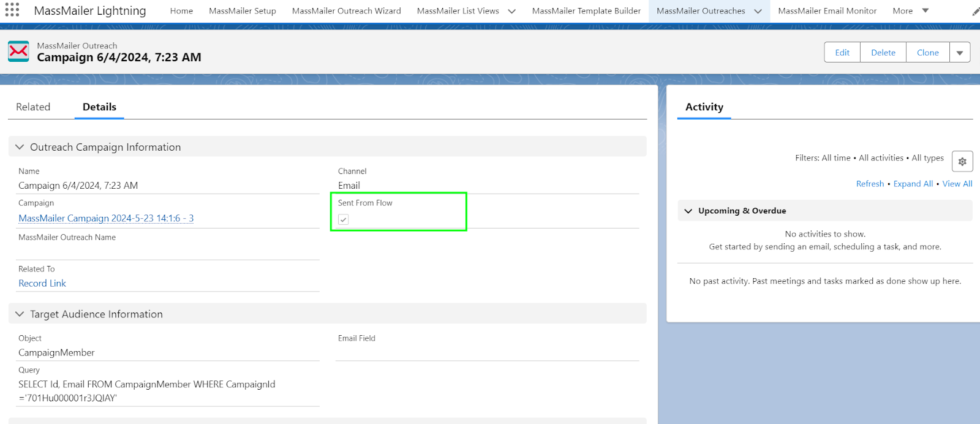This screenshot has width=980, height=424.
Task: Open MassMailer List Views dropdown chevron
Action: pyautogui.click(x=512, y=11)
